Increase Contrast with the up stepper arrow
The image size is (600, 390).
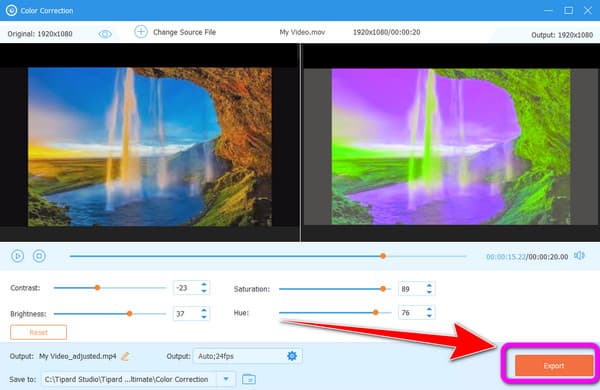click(204, 284)
